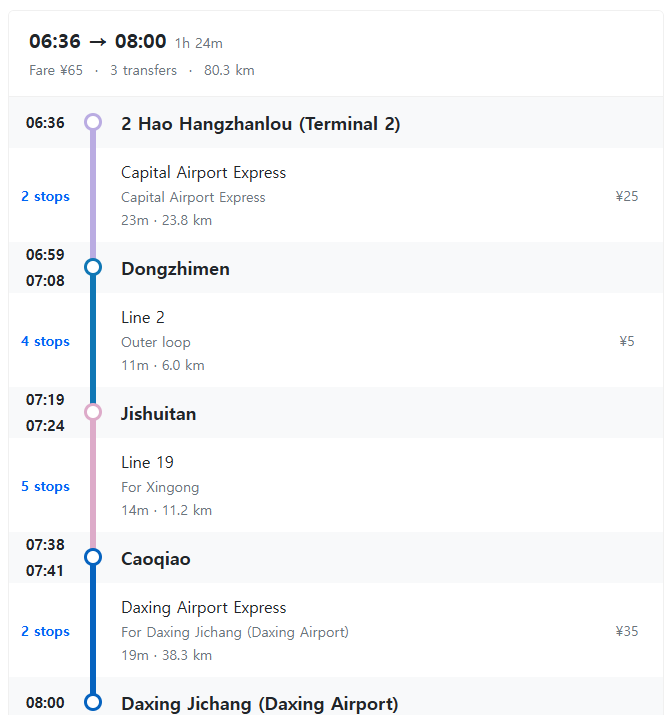
Task: Expand the 5 stops on Line 19
Action: click(x=46, y=486)
